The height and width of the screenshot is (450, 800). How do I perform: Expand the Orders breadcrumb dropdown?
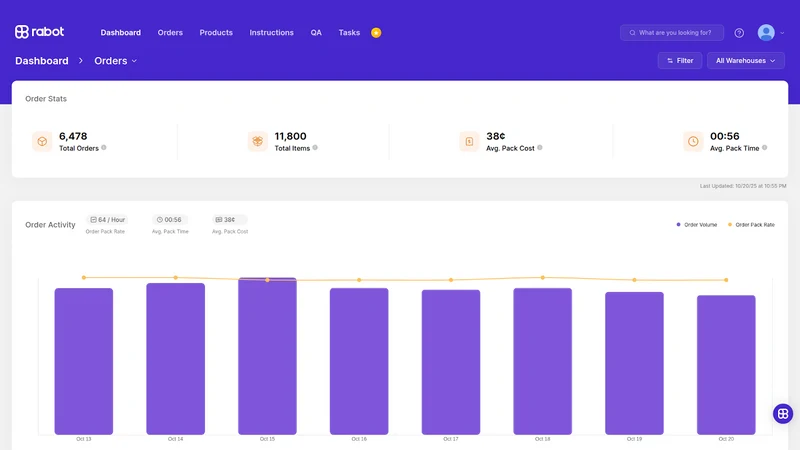click(115, 61)
